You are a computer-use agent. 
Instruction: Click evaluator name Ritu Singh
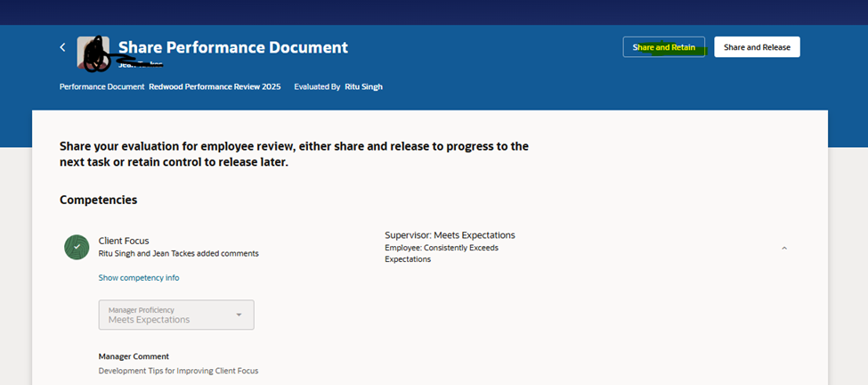tap(364, 87)
